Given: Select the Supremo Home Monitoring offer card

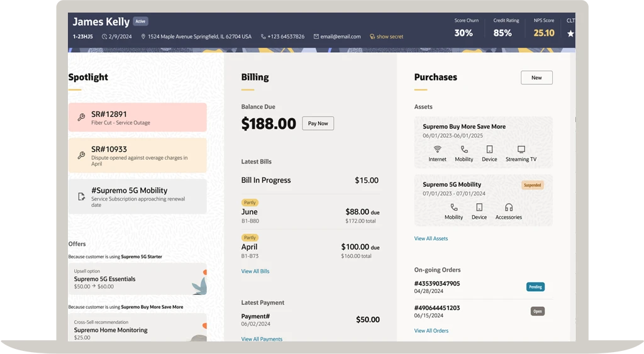Looking at the screenshot, I should 137,327.
